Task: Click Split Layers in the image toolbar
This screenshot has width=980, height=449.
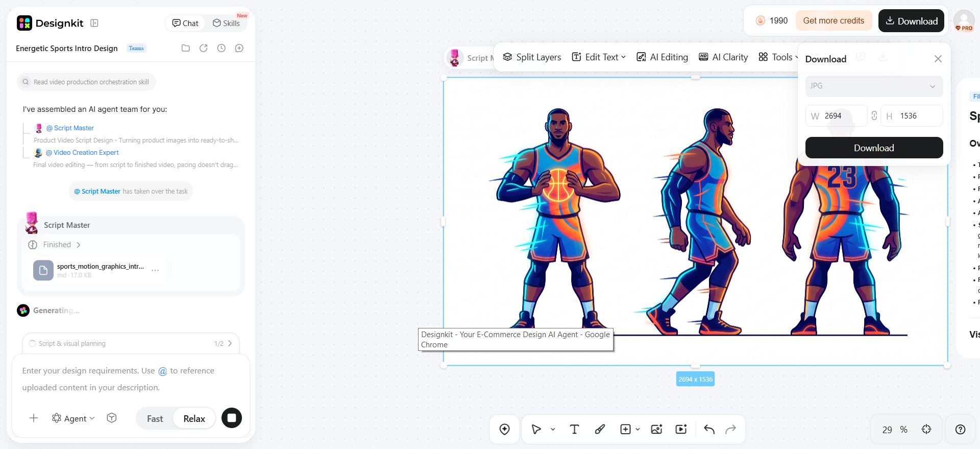Action: pos(532,57)
